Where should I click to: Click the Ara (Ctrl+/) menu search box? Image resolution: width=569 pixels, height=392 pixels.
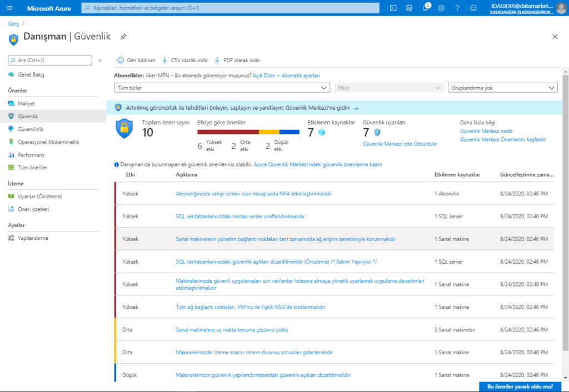(50, 60)
